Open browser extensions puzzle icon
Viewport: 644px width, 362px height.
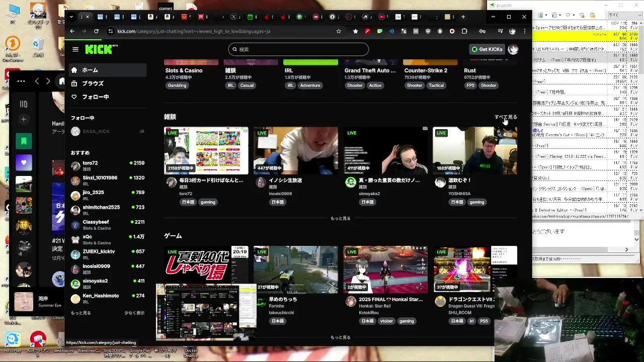point(464,31)
